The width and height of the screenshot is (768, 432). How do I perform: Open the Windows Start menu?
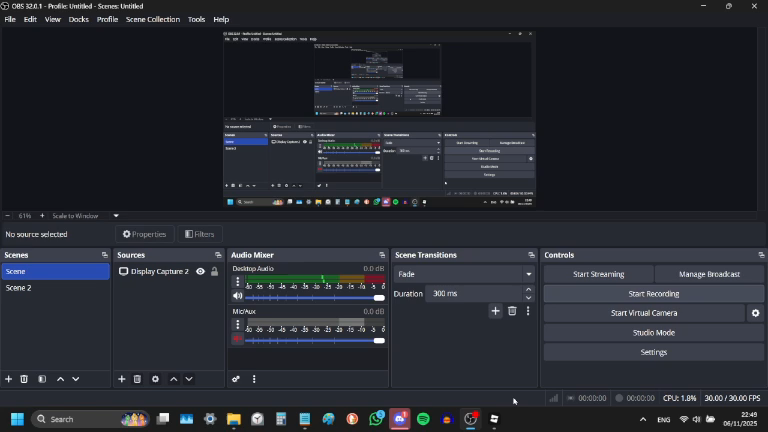[x=18, y=419]
